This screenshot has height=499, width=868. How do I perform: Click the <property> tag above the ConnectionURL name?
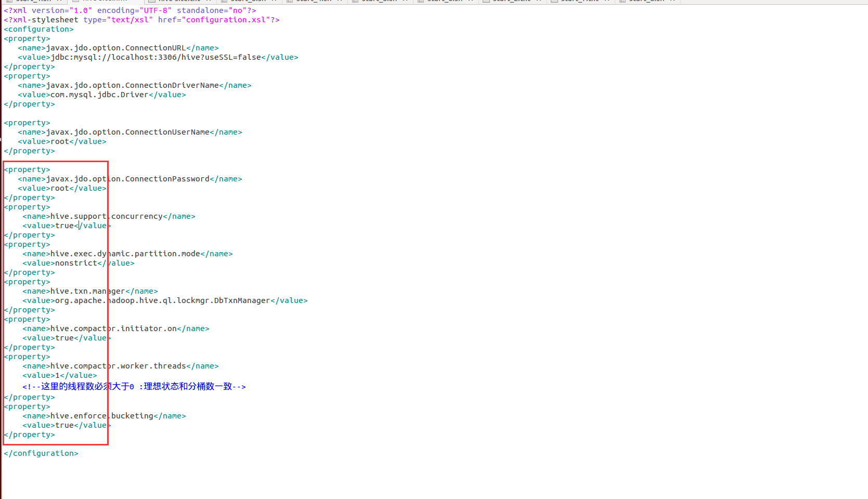(x=27, y=38)
